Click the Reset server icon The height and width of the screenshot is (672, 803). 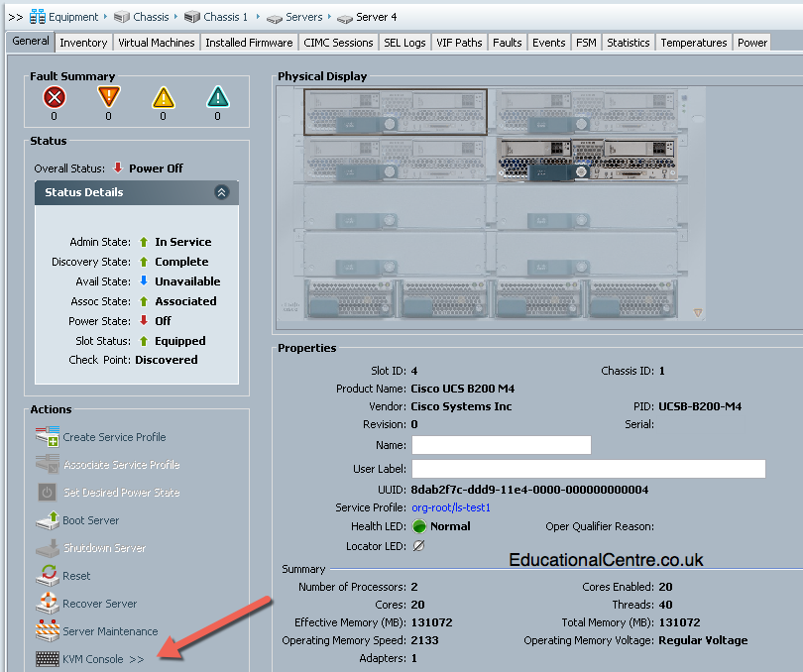(x=48, y=575)
